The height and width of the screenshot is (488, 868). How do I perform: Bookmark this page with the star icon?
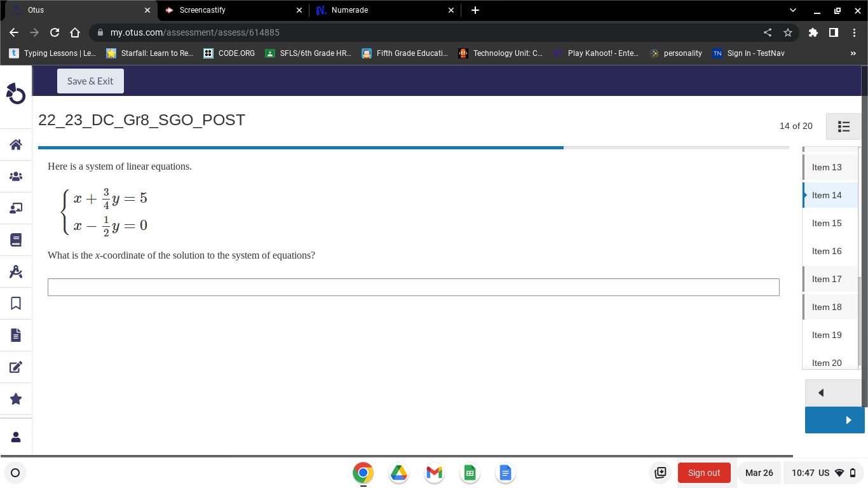click(788, 32)
